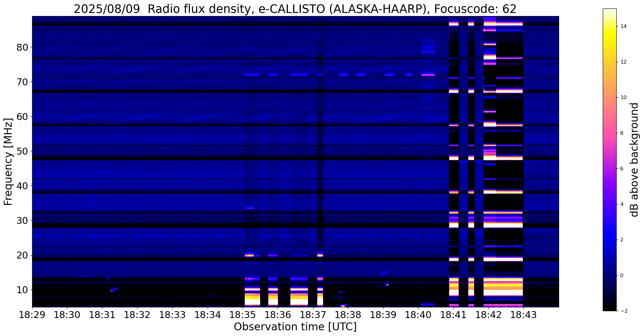This screenshot has height=336, width=644.
Task: Click the 18:31 time tick label
Action: point(102,315)
